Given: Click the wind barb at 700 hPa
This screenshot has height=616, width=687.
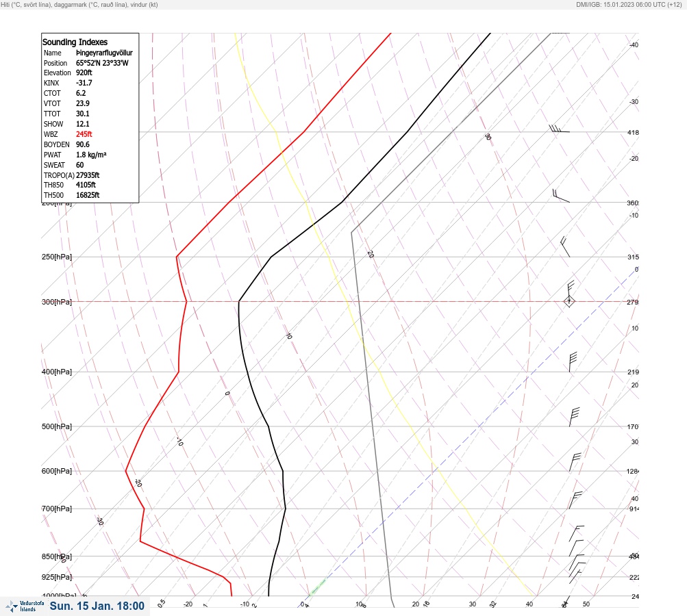Looking at the screenshot, I should pos(575,500).
